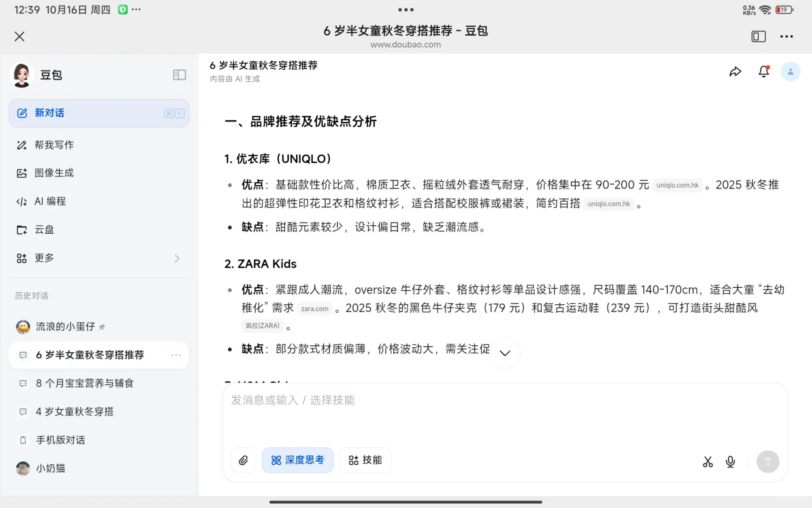Collapse the Doubao sidebar panel icon

click(180, 75)
